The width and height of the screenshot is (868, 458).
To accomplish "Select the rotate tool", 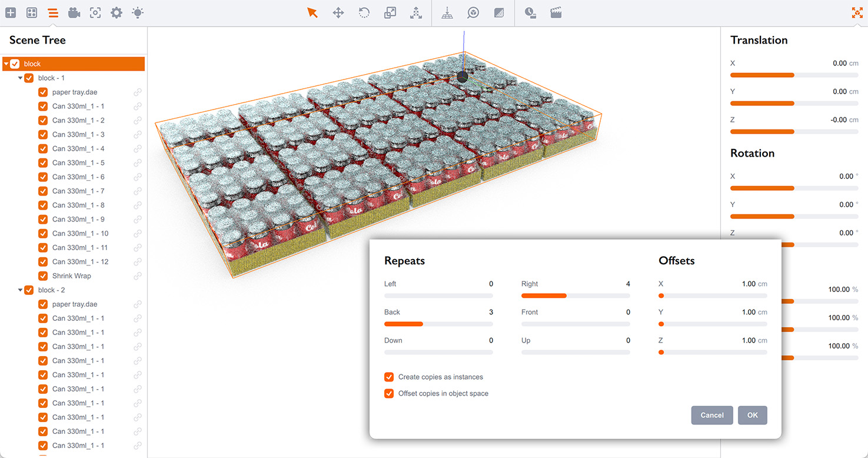I will pos(364,12).
